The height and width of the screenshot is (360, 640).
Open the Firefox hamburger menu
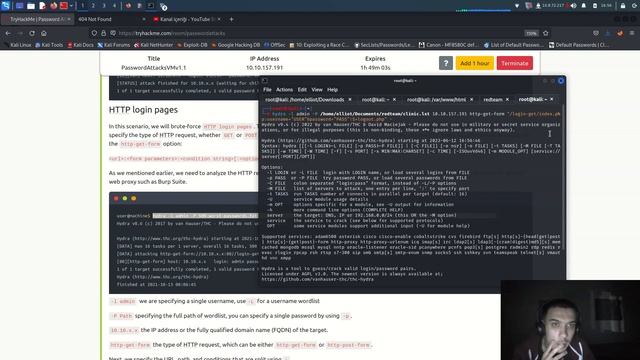click(x=632, y=33)
